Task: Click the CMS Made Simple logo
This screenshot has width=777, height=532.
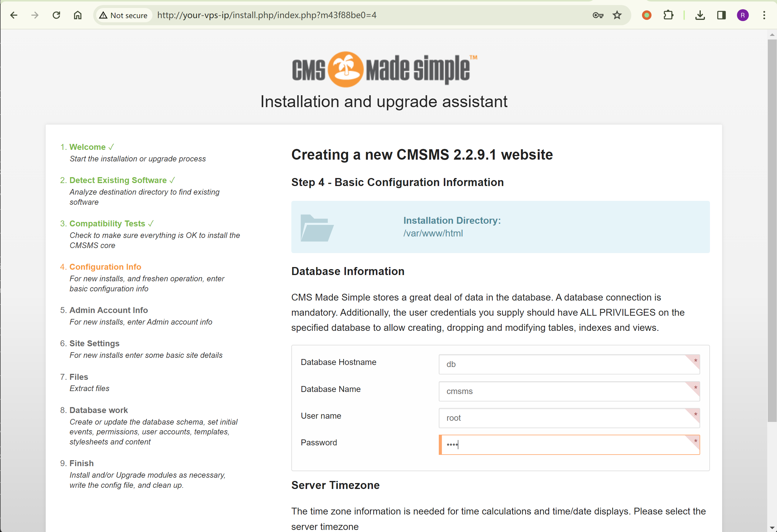Action: [384, 69]
